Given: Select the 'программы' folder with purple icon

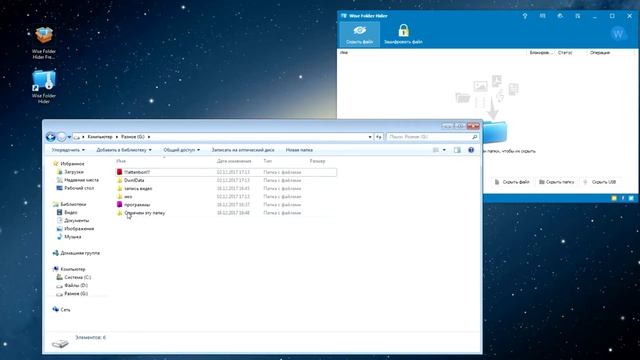Looking at the screenshot, I should pos(137,205).
